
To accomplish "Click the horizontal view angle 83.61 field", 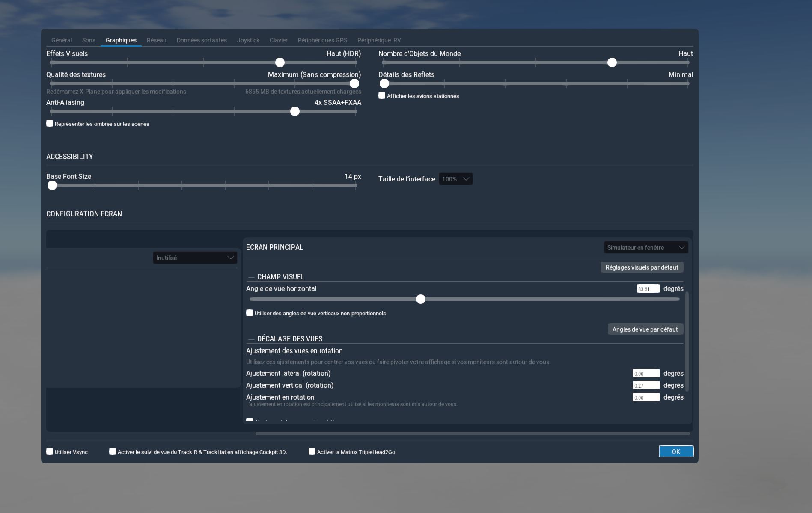I will coord(648,289).
